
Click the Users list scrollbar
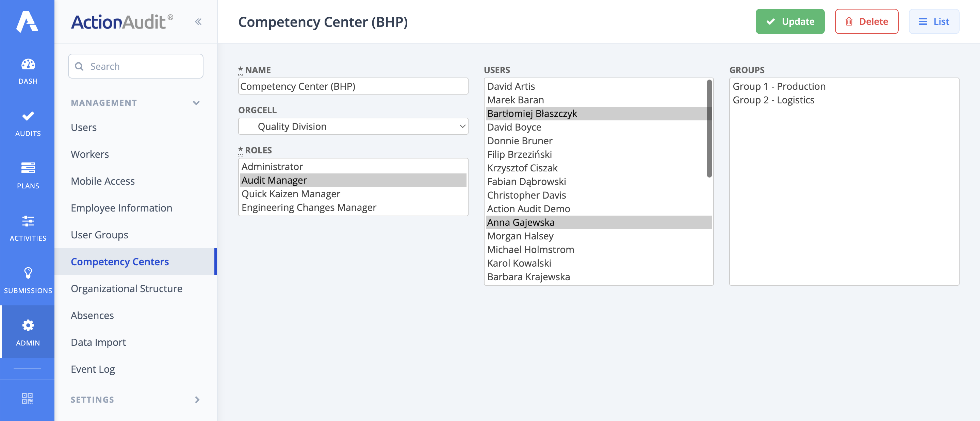[709, 129]
